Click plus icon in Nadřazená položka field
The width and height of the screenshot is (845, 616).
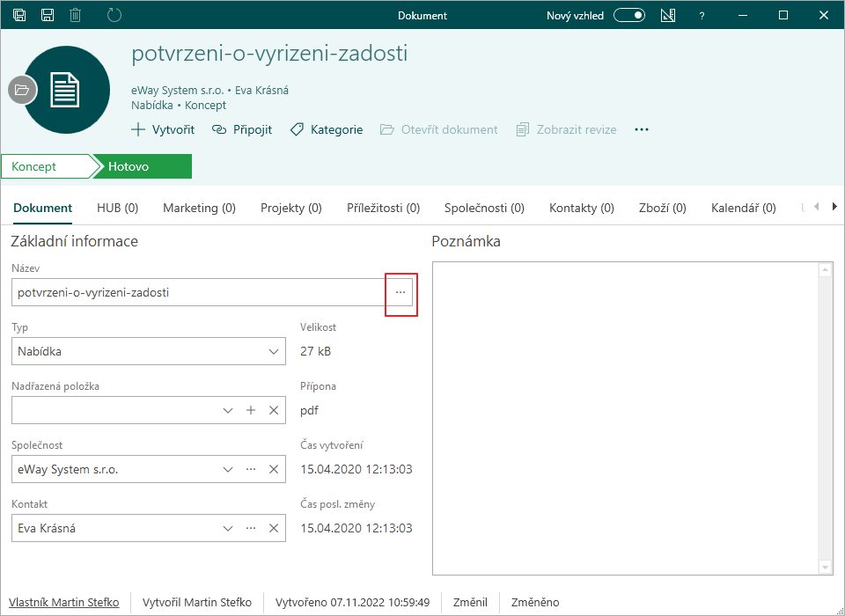coord(251,411)
